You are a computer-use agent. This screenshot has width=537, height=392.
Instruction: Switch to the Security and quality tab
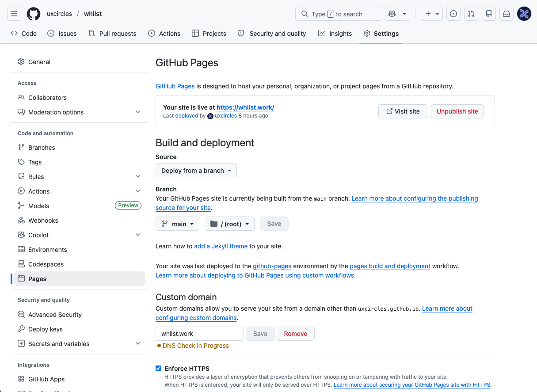point(272,33)
